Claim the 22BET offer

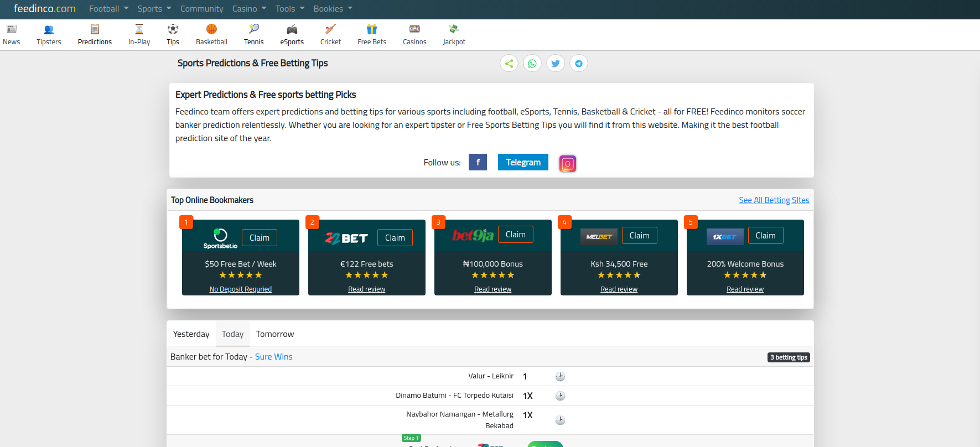(395, 238)
